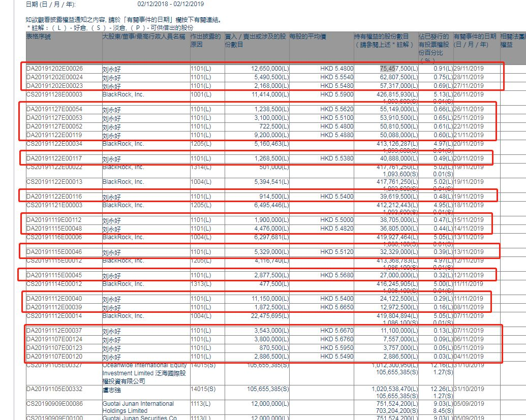Click form serial number CS20191122E00034

(54, 144)
